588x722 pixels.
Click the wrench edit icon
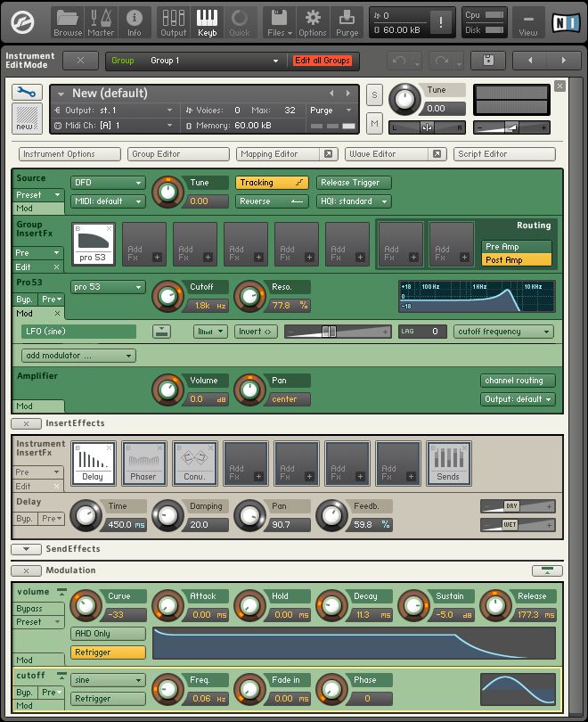27,93
